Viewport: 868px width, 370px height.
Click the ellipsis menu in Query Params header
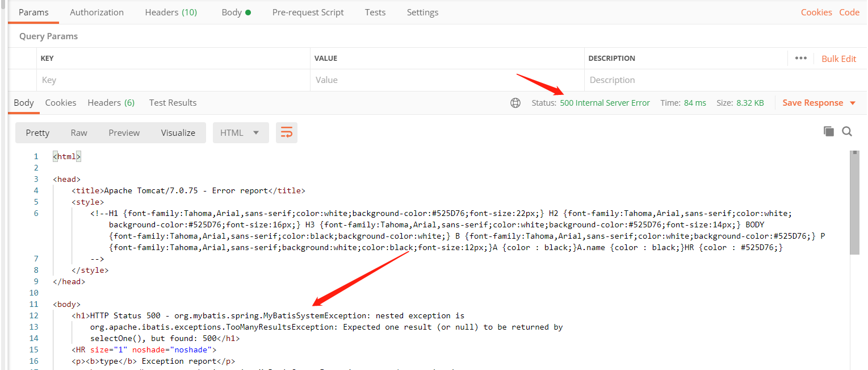tap(800, 58)
